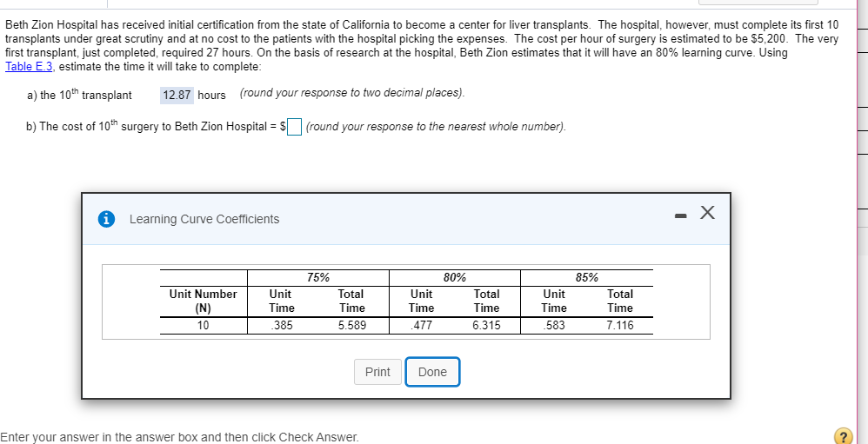Click the 5.589 total time cell
Image resolution: width=868 pixels, height=444 pixels.
pyautogui.click(x=351, y=326)
